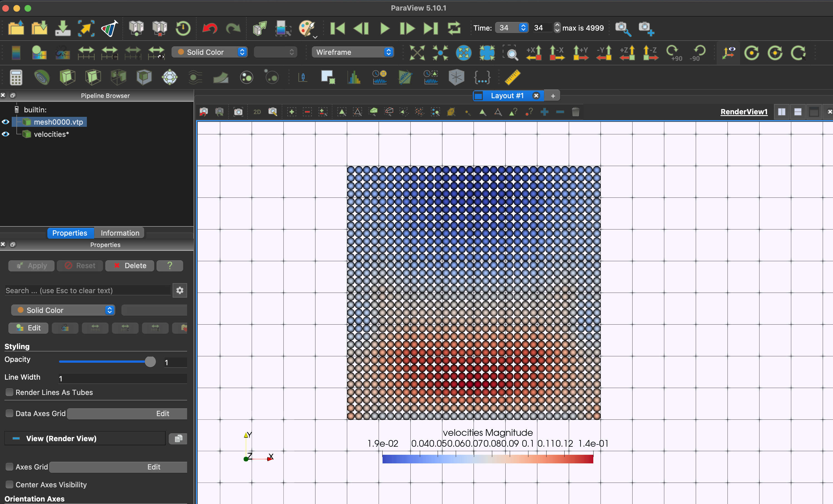Select the Layout #1 tab
833x504 pixels.
[x=507, y=96]
